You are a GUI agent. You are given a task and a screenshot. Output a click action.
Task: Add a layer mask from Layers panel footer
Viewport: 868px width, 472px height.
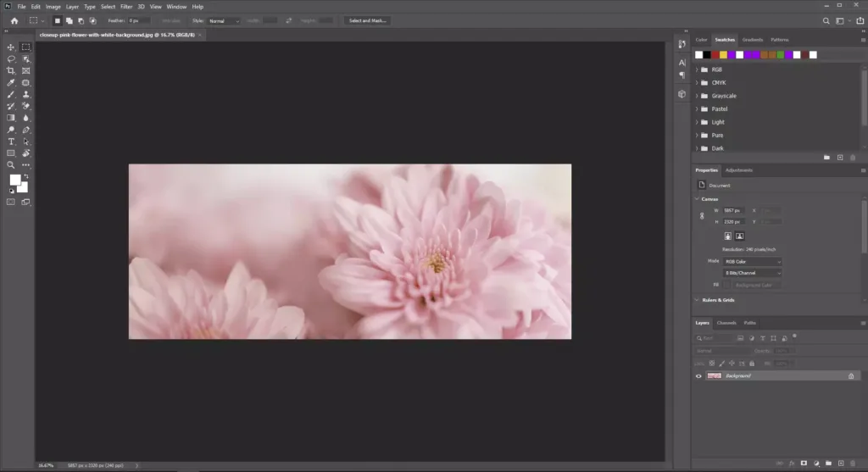pyautogui.click(x=804, y=464)
